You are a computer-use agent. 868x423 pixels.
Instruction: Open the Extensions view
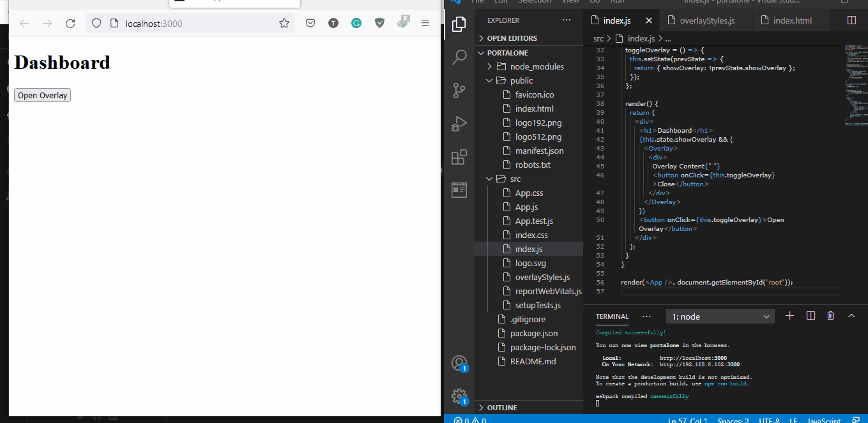(459, 156)
